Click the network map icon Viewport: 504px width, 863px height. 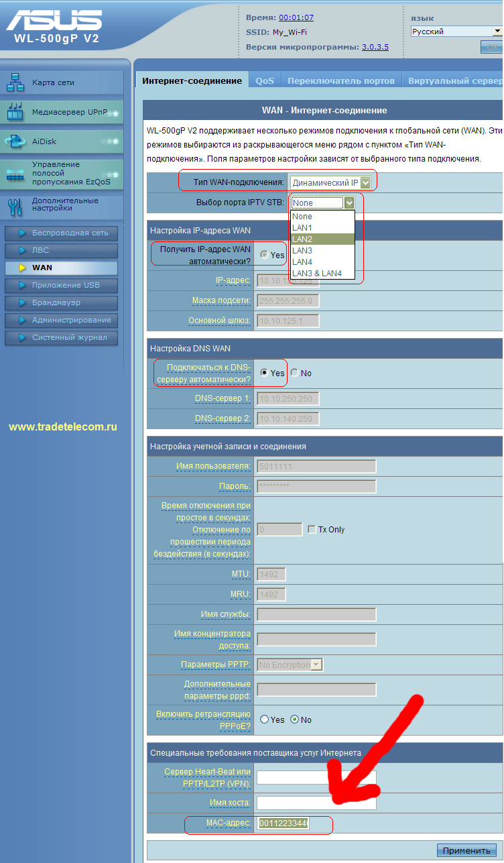pyautogui.click(x=15, y=83)
